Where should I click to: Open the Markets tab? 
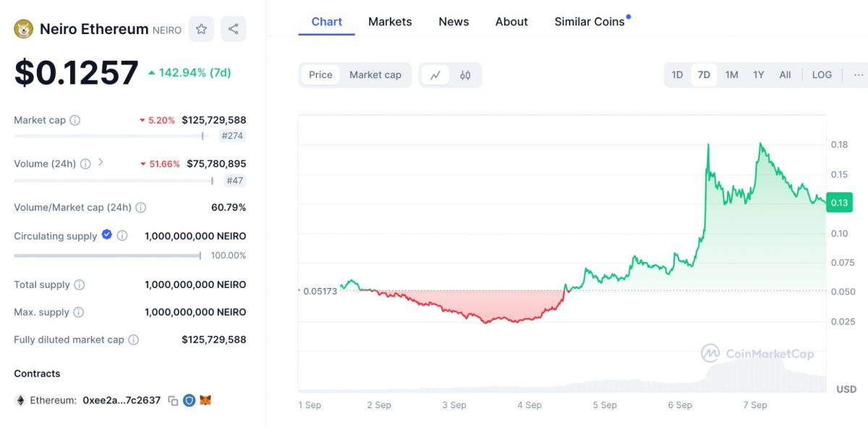390,22
